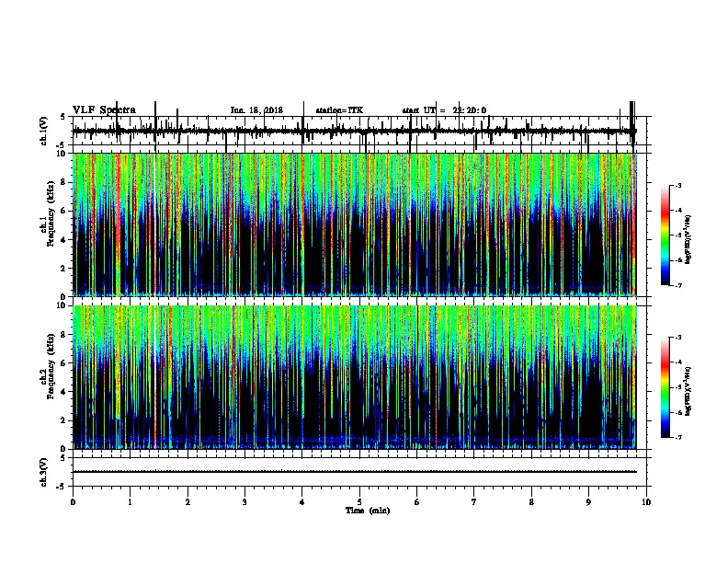Image resolution: width=728 pixels, height=563 pixels.
Task: Click the "VLF Spectra" plot title
Action: 104,110
